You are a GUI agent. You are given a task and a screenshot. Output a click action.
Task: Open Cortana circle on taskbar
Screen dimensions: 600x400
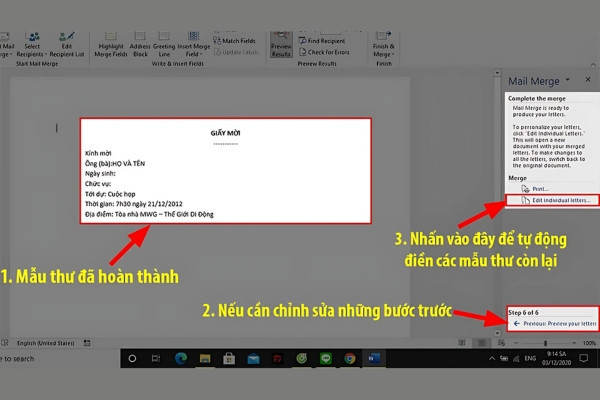[x=132, y=359]
